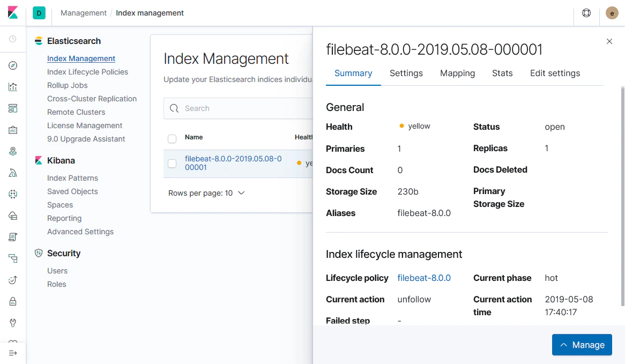The height and width of the screenshot is (364, 625).
Task: Switch to the Settings tab
Action: point(406,73)
